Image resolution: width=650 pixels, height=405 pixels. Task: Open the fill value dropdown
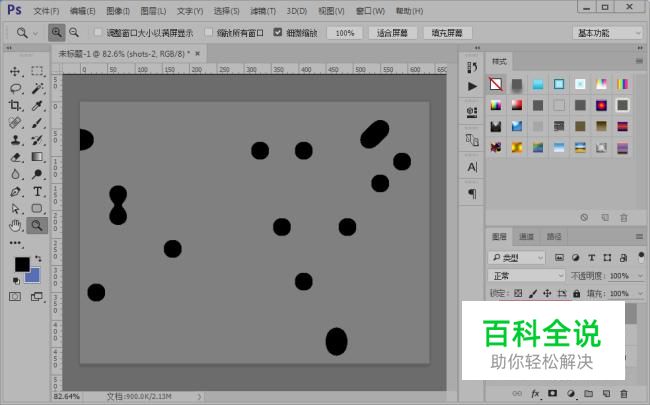coord(640,293)
